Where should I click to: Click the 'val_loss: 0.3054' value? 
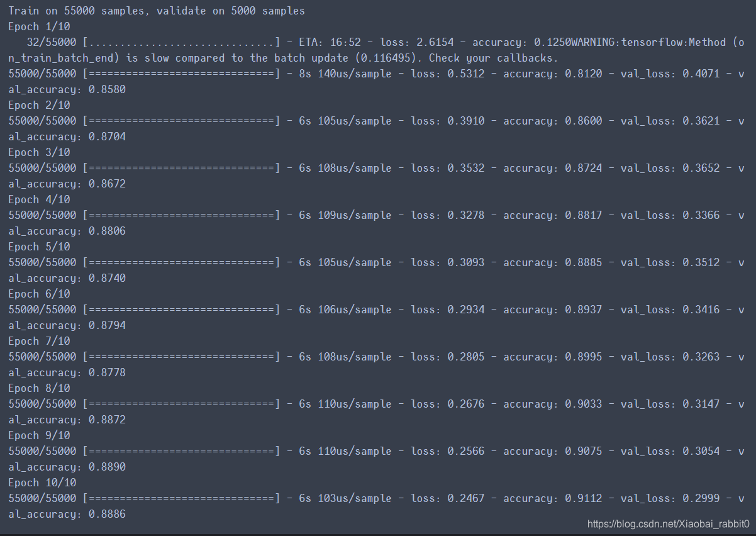click(670, 451)
